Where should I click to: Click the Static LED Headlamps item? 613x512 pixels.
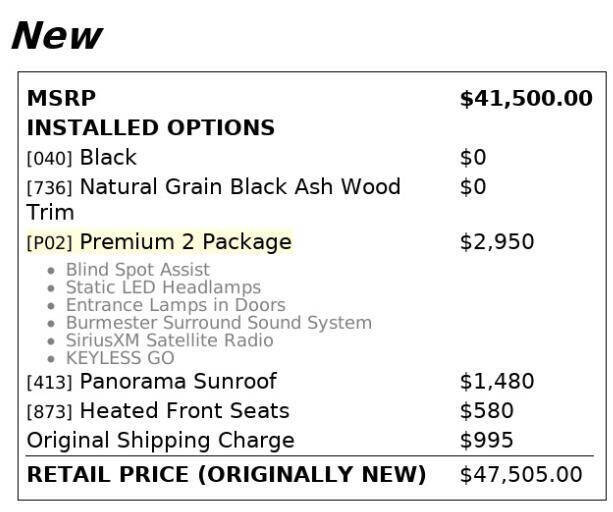click(163, 287)
